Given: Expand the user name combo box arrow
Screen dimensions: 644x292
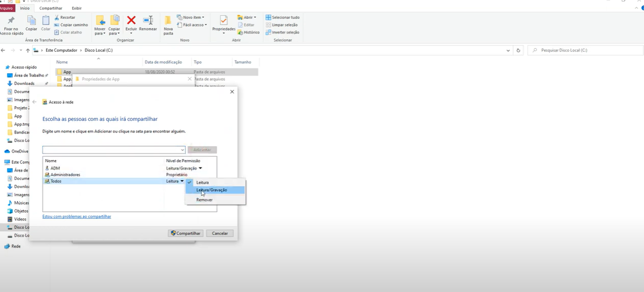Looking at the screenshot, I should (182, 150).
